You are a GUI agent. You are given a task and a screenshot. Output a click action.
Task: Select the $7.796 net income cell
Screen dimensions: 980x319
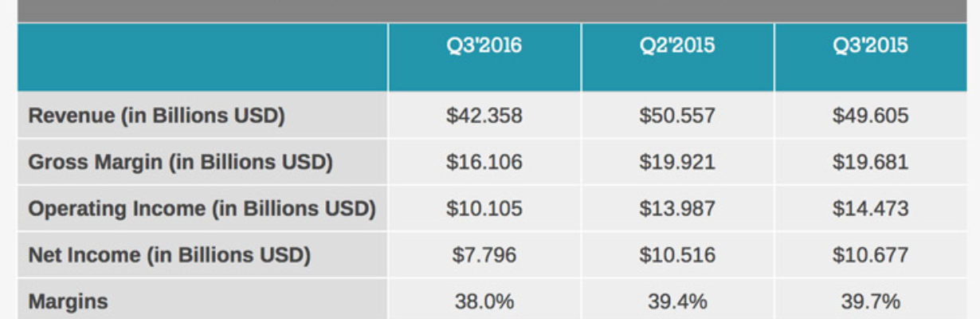point(484,255)
